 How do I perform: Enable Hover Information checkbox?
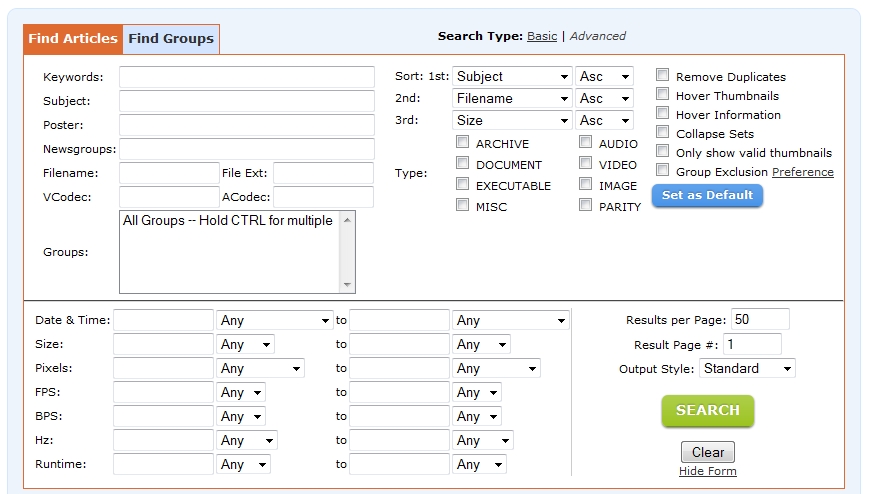coord(662,113)
